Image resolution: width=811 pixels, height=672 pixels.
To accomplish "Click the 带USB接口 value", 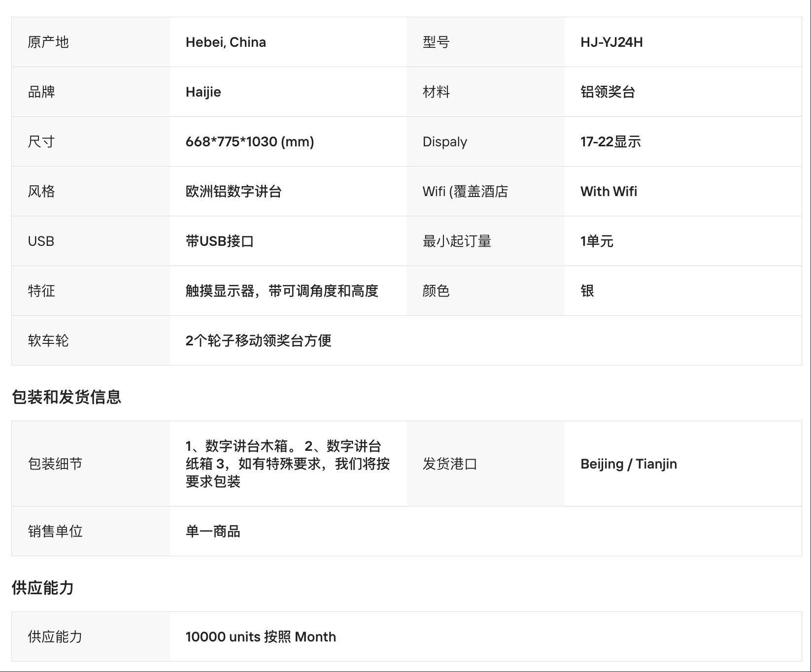I will (x=220, y=241).
